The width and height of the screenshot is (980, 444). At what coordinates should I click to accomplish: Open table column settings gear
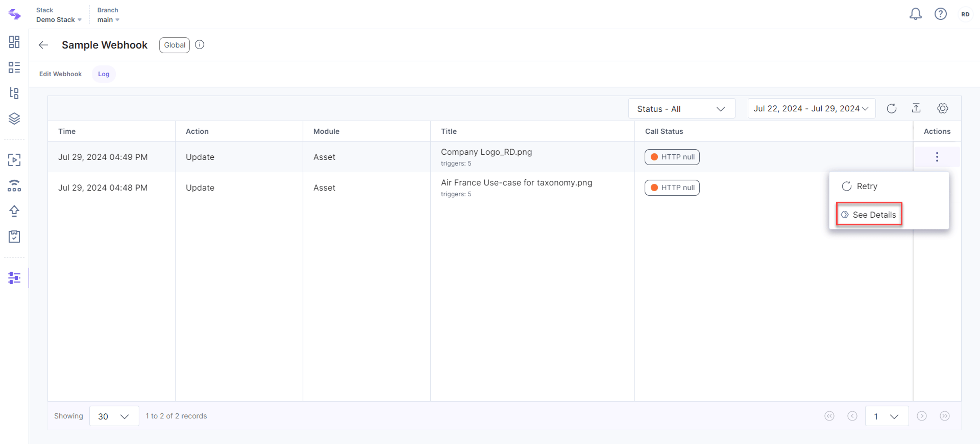click(x=942, y=109)
